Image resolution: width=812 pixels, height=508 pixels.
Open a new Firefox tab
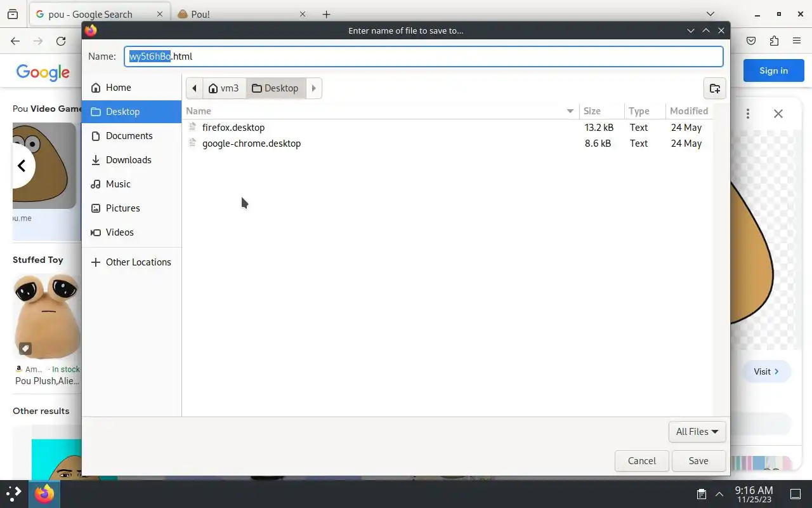pyautogui.click(x=326, y=14)
